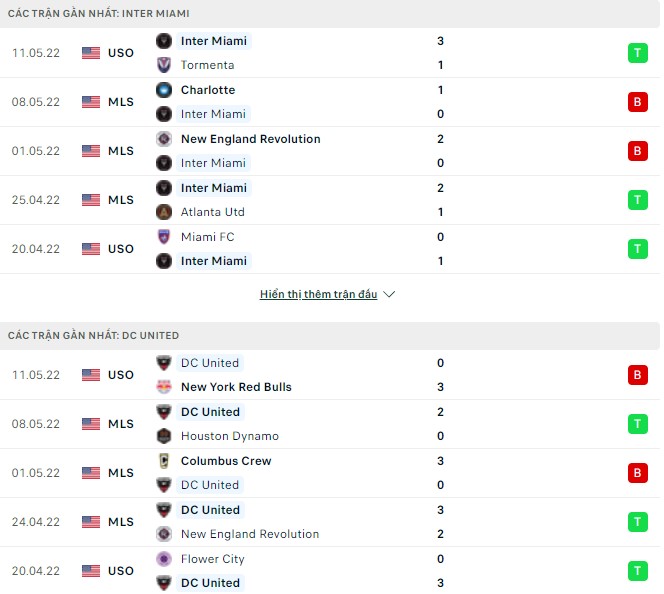Click the Columbus Crew logo icon
The width and height of the screenshot is (664, 594).
[x=164, y=461]
